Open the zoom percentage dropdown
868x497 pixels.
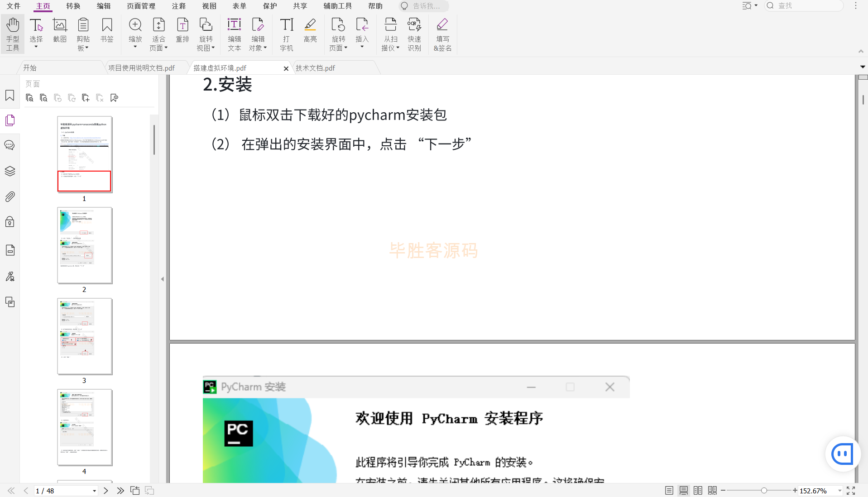pyautogui.click(x=840, y=491)
